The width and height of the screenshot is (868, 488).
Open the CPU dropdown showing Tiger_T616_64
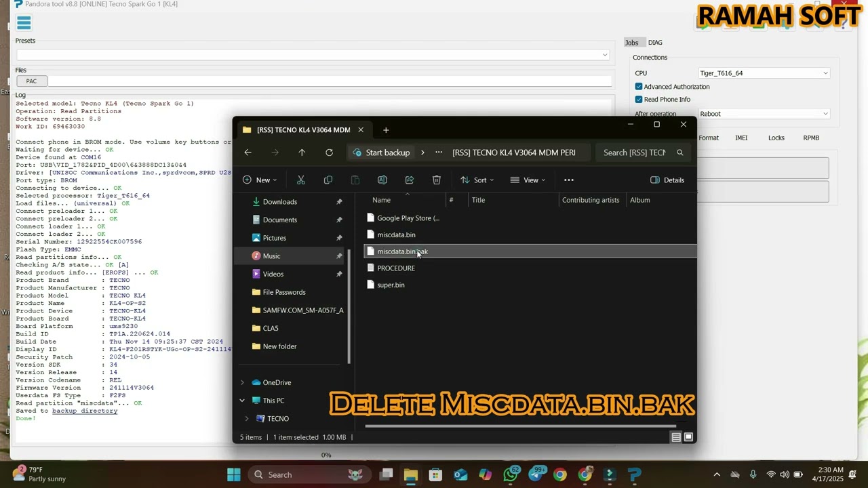coord(764,73)
